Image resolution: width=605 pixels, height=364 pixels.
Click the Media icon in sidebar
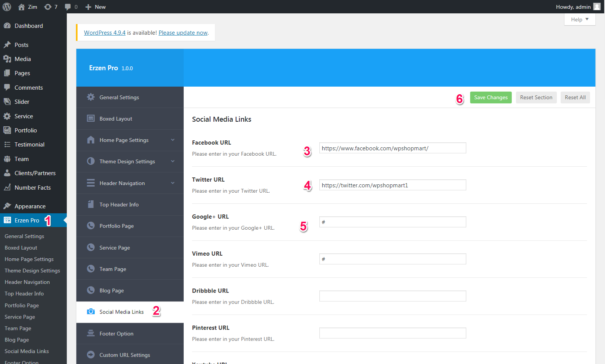coord(7,59)
